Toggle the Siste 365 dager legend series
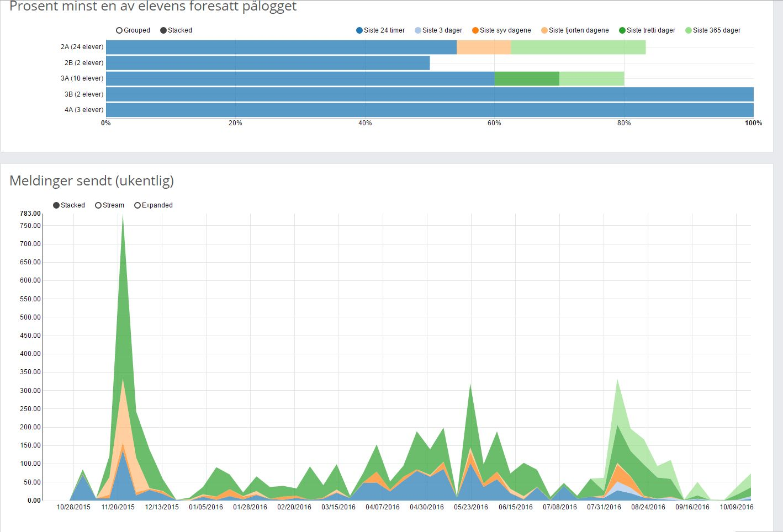This screenshot has width=783, height=532. [713, 30]
